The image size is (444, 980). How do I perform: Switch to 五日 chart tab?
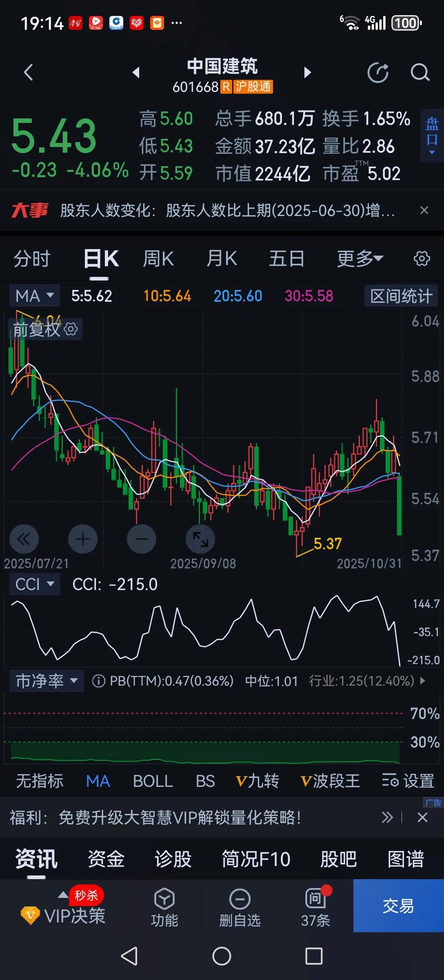[x=286, y=259]
